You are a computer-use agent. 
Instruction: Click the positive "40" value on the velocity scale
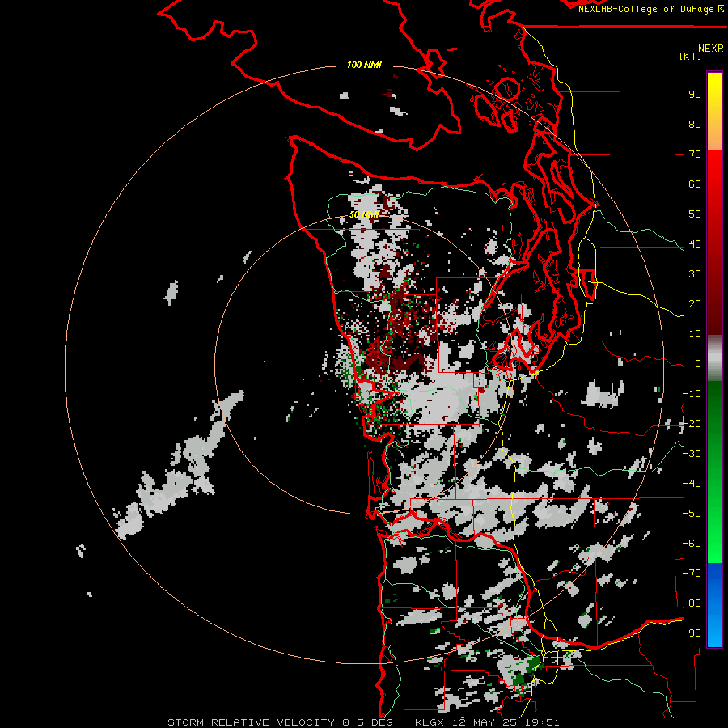[x=695, y=244]
